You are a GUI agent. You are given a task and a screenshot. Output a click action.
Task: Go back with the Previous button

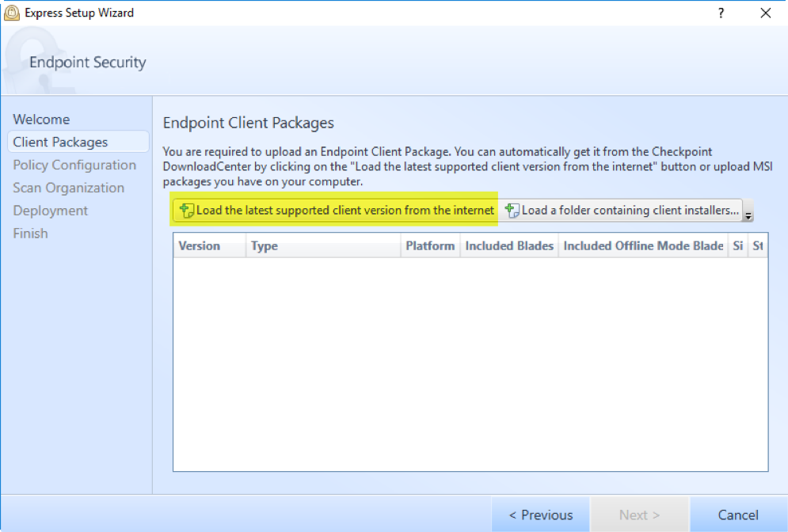point(540,515)
